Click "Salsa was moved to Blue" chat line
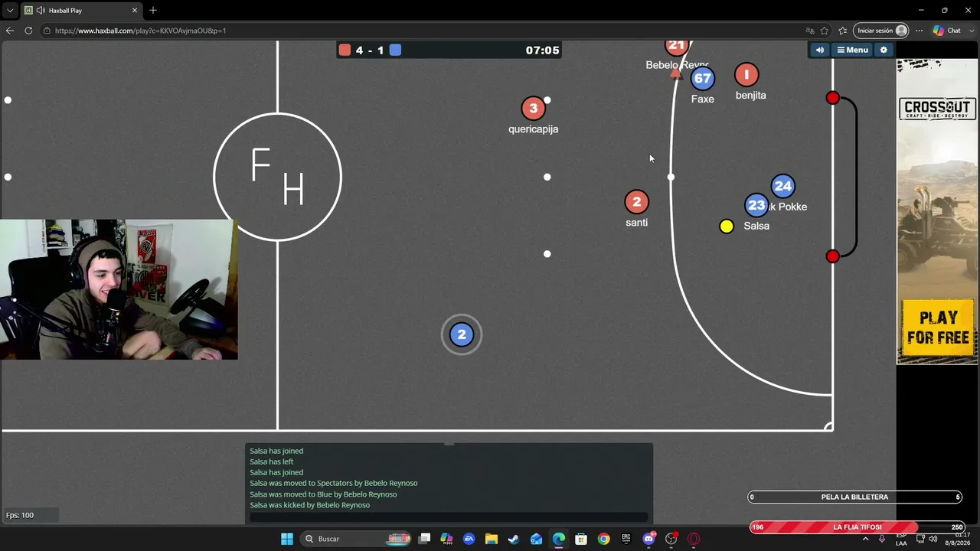Screen dimensions: 980x551 click(x=323, y=494)
